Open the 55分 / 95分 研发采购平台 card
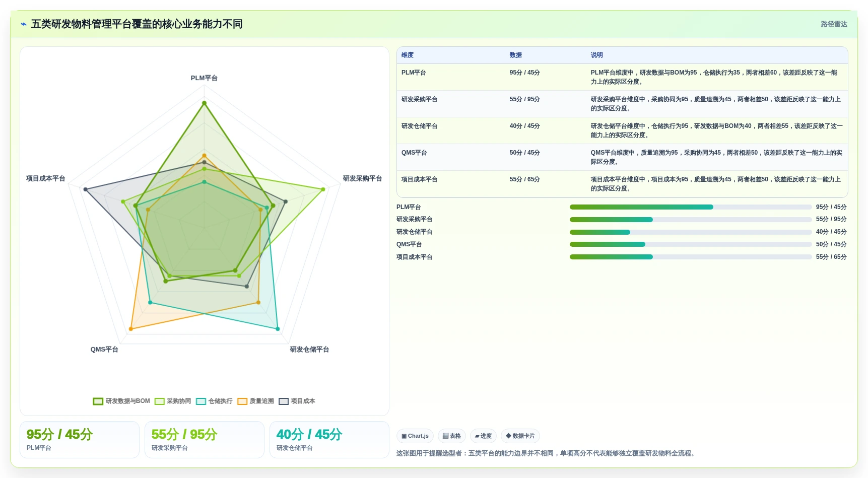This screenshot has height=478, width=868. pyautogui.click(x=205, y=440)
